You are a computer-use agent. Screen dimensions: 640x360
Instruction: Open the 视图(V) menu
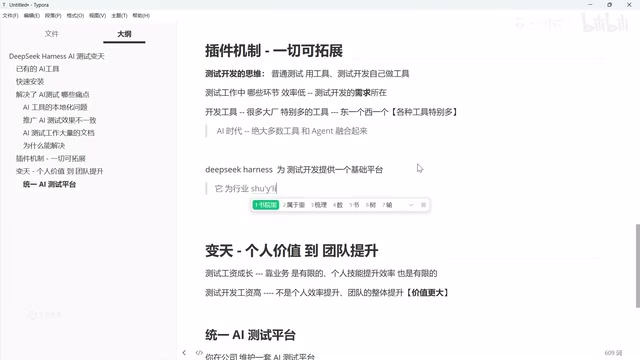[98, 16]
